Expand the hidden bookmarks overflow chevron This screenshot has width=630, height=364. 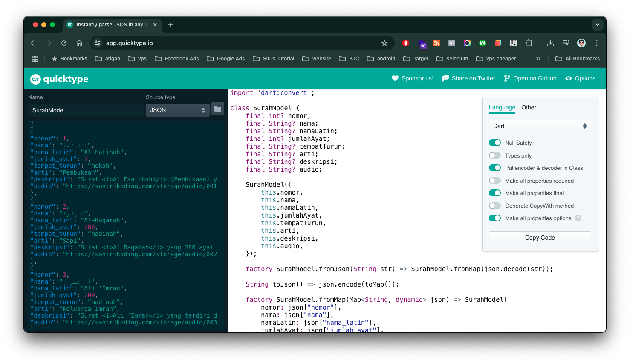[x=538, y=59]
